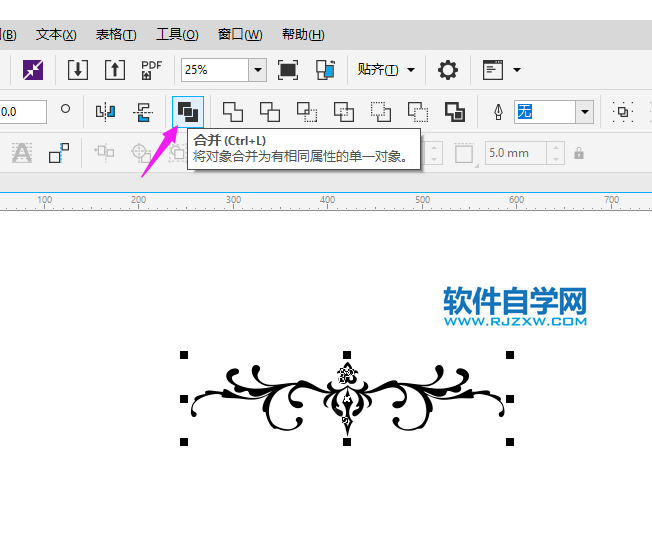Click the Create boundary icon

(x=455, y=112)
